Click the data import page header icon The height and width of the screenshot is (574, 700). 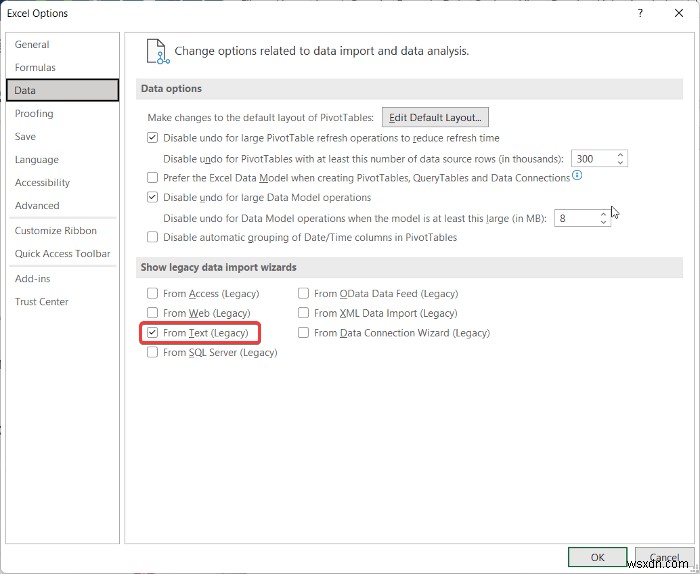[158, 51]
